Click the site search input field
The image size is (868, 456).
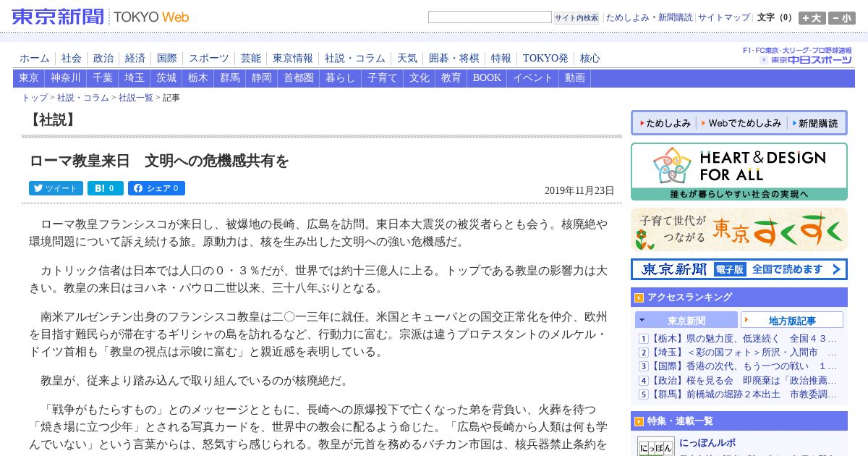(490, 17)
